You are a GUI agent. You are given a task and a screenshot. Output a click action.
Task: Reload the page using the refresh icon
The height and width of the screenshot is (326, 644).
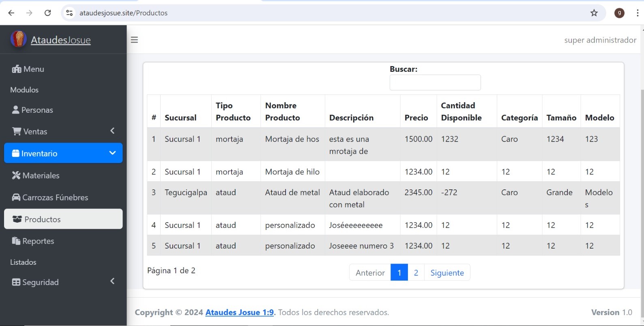(x=47, y=13)
